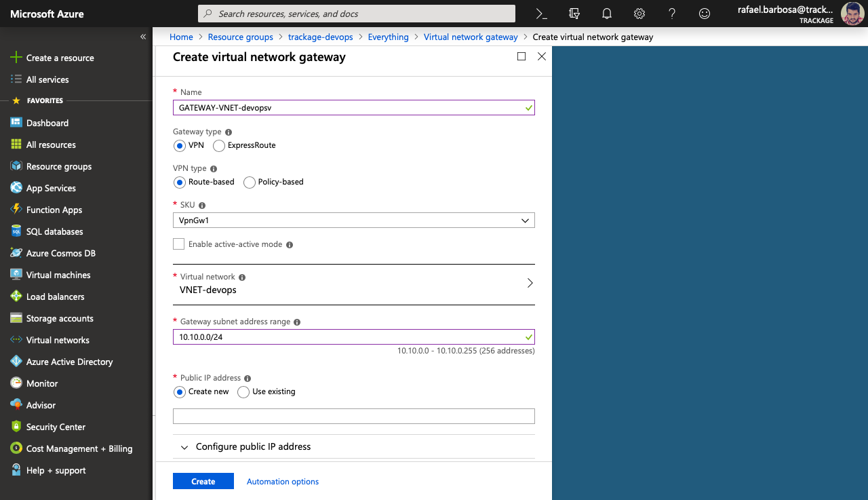Show info tooltip for VPN type

214,169
